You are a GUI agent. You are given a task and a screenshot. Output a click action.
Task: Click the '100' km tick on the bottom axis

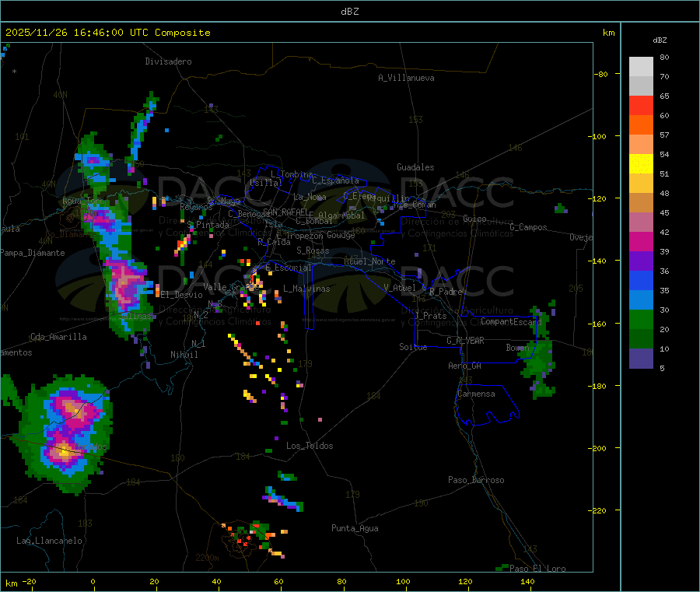click(403, 581)
